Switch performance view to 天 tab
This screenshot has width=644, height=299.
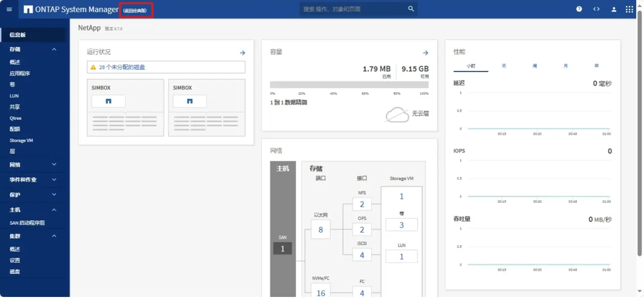pos(504,66)
